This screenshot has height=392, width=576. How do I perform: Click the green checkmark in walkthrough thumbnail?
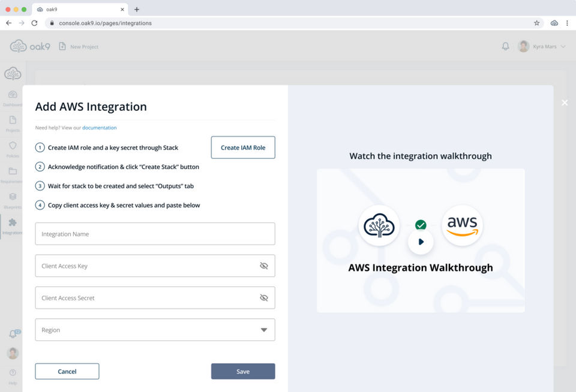tap(421, 225)
